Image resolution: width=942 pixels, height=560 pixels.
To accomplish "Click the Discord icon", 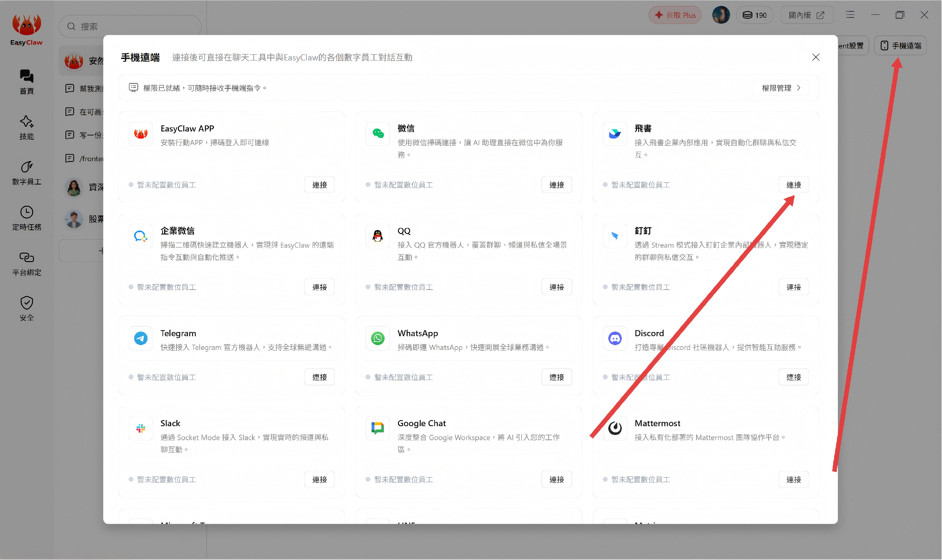I will tap(615, 338).
